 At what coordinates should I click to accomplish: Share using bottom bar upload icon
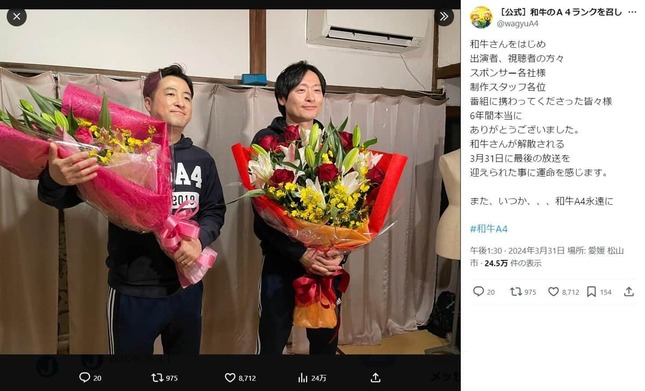375,377
